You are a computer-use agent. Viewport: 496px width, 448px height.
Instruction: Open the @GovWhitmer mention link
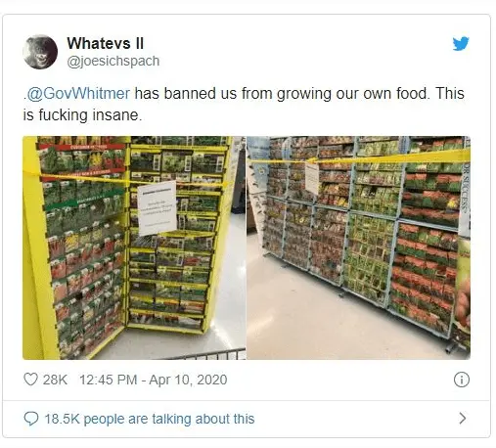click(x=77, y=94)
